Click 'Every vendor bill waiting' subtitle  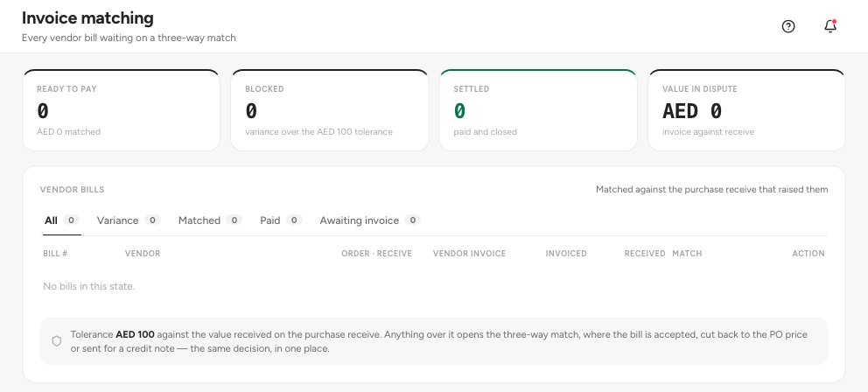click(129, 38)
